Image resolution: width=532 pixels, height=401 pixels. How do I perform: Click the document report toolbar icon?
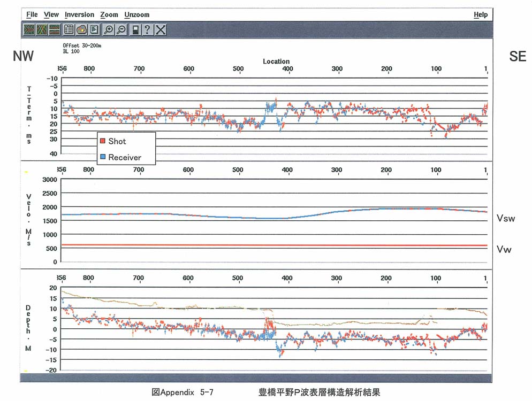(x=94, y=30)
